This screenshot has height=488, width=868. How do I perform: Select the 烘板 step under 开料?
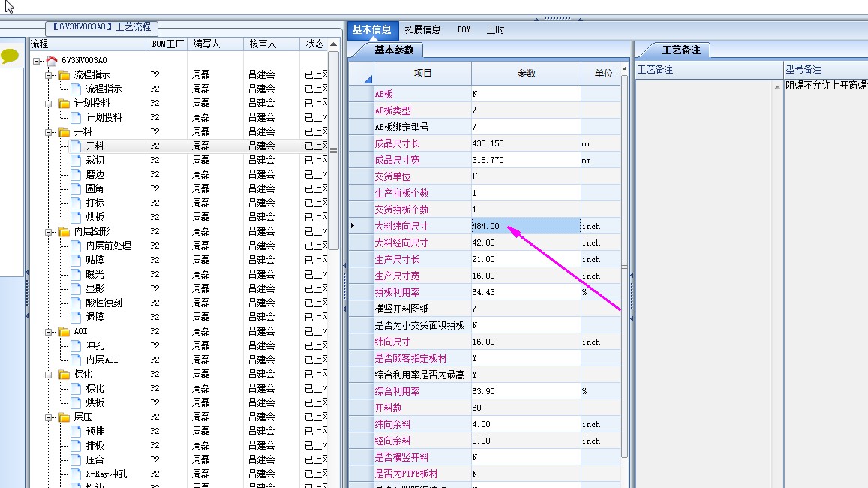95,217
